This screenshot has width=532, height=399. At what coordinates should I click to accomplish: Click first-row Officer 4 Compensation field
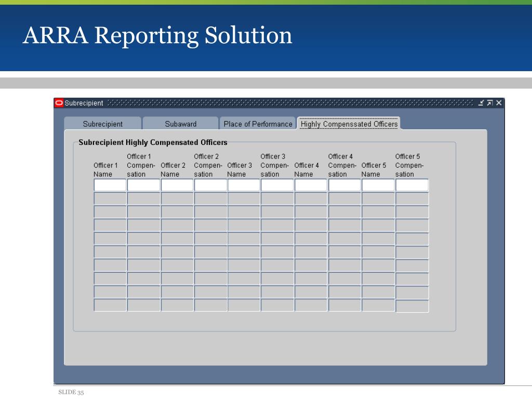click(x=344, y=185)
